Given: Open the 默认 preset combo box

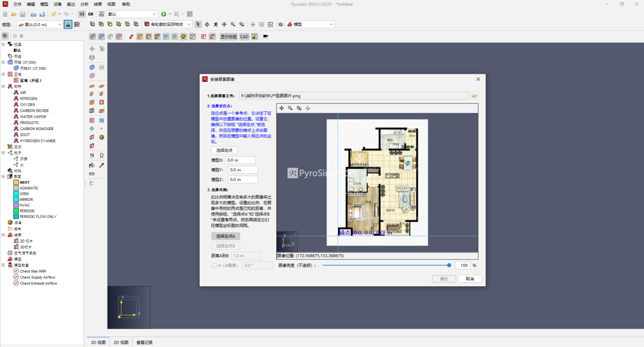Looking at the screenshot, I should pyautogui.click(x=132, y=14).
